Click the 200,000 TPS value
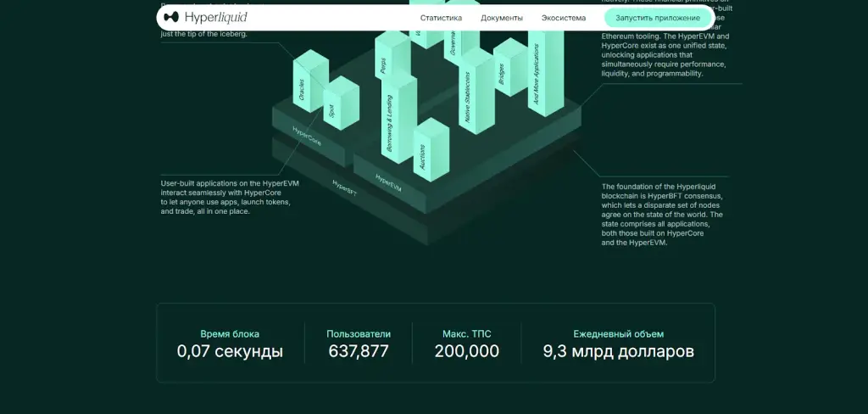This screenshot has width=868, height=414. [467, 351]
